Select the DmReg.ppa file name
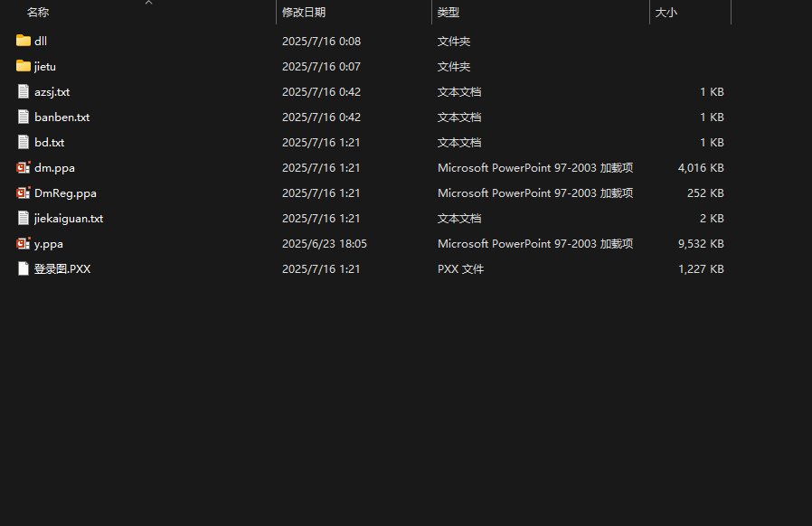Screen dimensions: 812x526 65,193
